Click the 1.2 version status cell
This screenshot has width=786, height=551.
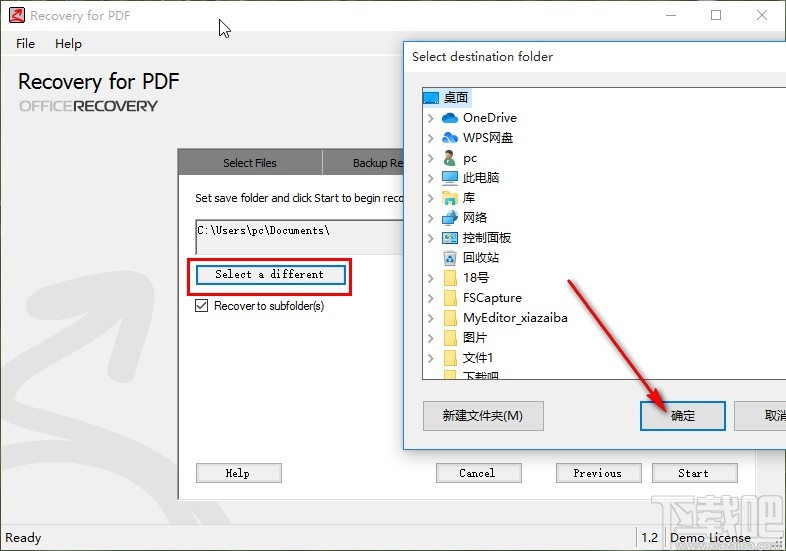tap(649, 537)
